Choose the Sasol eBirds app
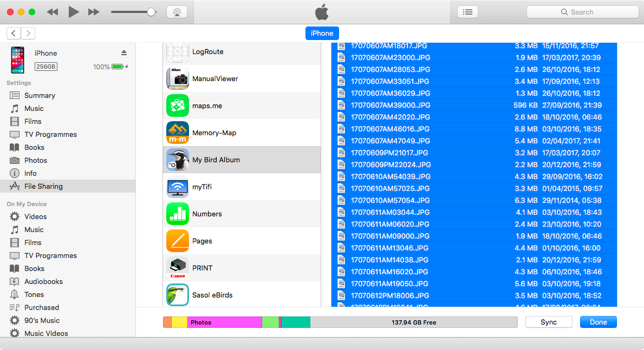Screen dimensions: 644x350 [x=212, y=295]
